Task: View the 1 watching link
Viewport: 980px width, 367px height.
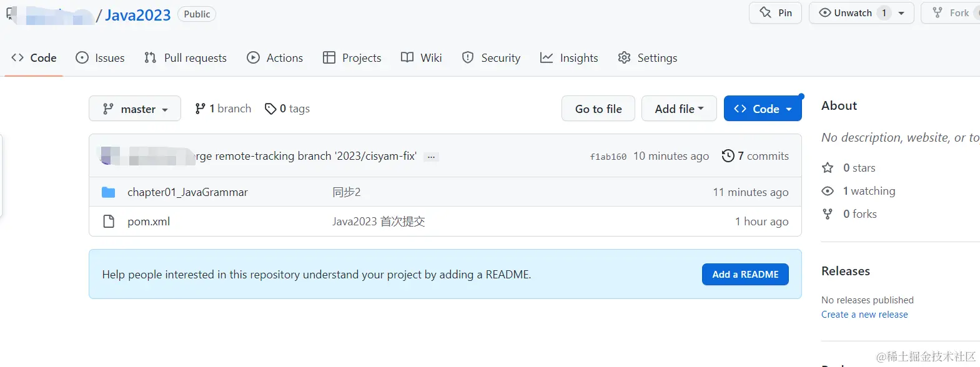Action: [869, 191]
